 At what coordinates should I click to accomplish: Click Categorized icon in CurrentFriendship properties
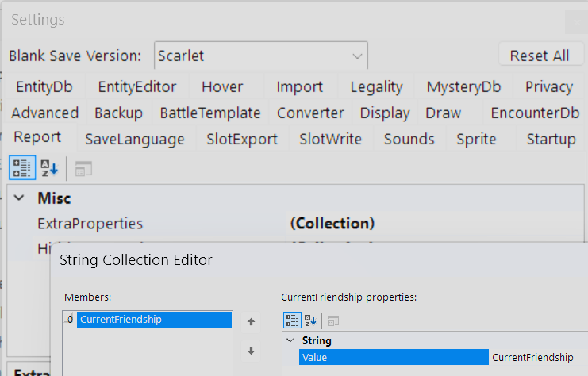click(292, 320)
